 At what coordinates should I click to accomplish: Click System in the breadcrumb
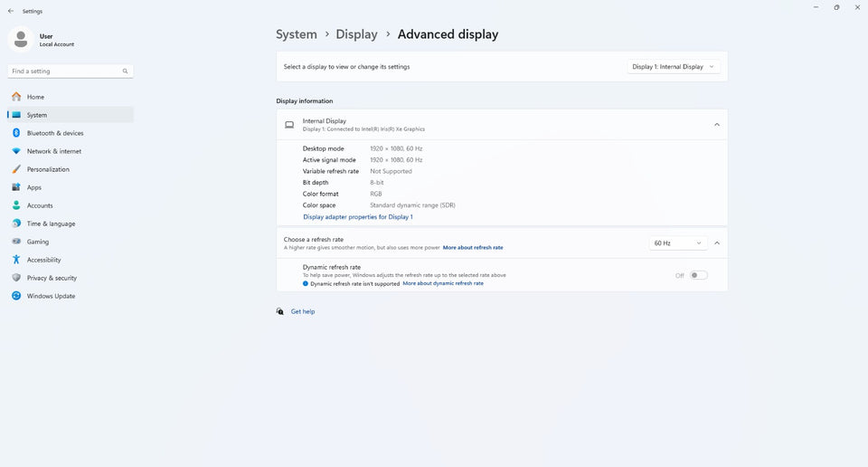297,34
